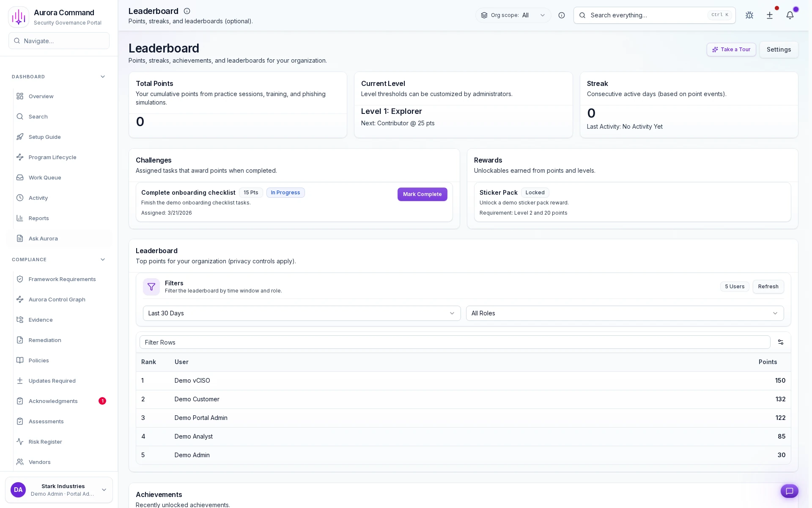Click the Filter Rows input field
This screenshot has height=508, width=812.
(454, 342)
